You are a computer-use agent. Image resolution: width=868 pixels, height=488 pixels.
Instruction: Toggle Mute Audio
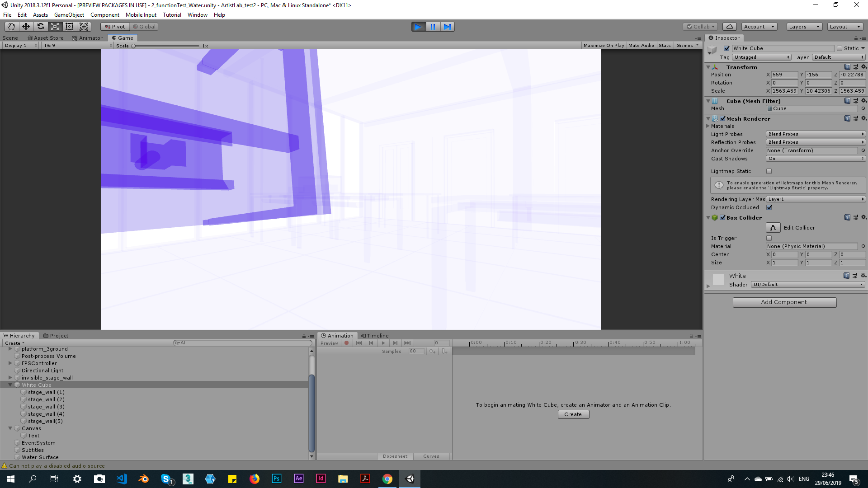641,46
